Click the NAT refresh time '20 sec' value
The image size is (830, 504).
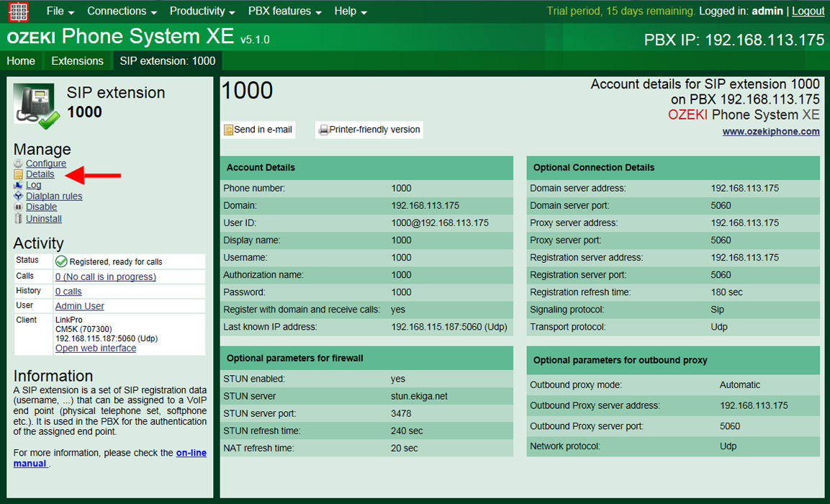click(x=405, y=449)
